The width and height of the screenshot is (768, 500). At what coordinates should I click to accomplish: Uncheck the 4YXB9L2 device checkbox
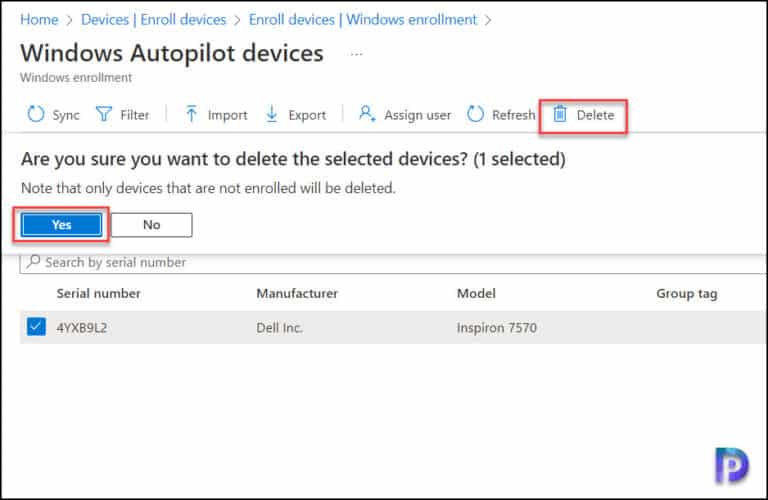coord(36,326)
